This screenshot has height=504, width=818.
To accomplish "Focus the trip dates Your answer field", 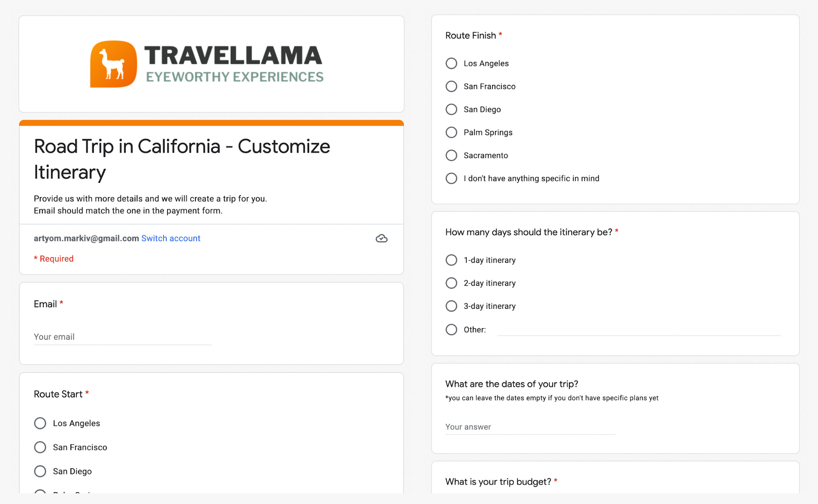I will tap(530, 427).
